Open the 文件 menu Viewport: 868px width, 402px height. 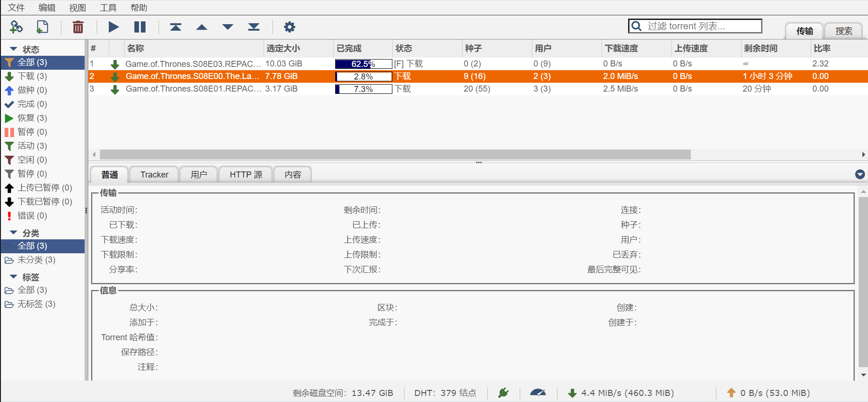(16, 7)
